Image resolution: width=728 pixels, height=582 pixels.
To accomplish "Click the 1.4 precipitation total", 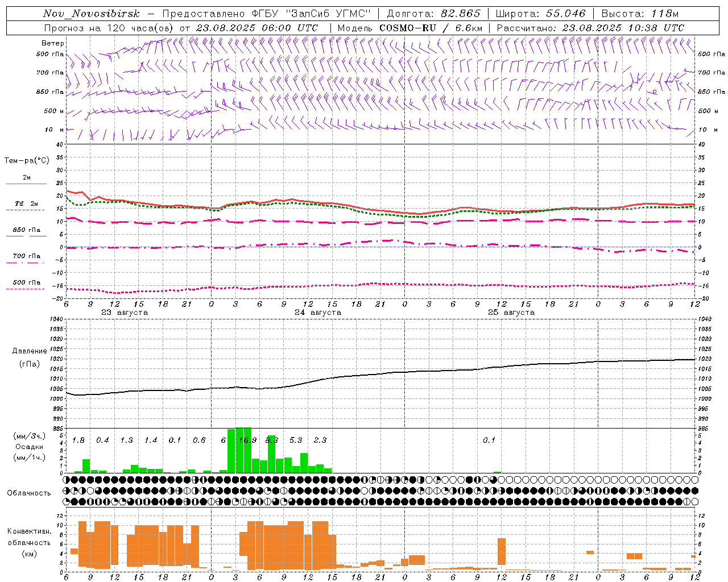I will point(151,440).
